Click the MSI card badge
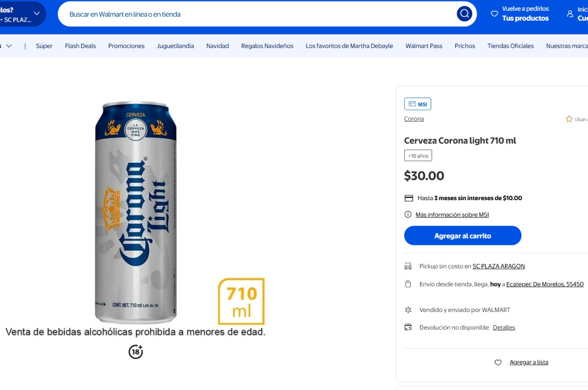 (x=417, y=104)
